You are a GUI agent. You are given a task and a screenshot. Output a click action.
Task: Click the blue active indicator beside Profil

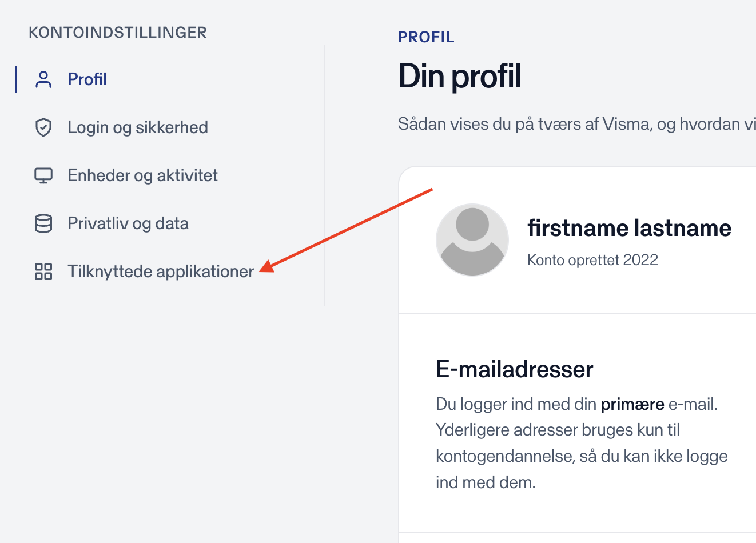click(x=16, y=79)
